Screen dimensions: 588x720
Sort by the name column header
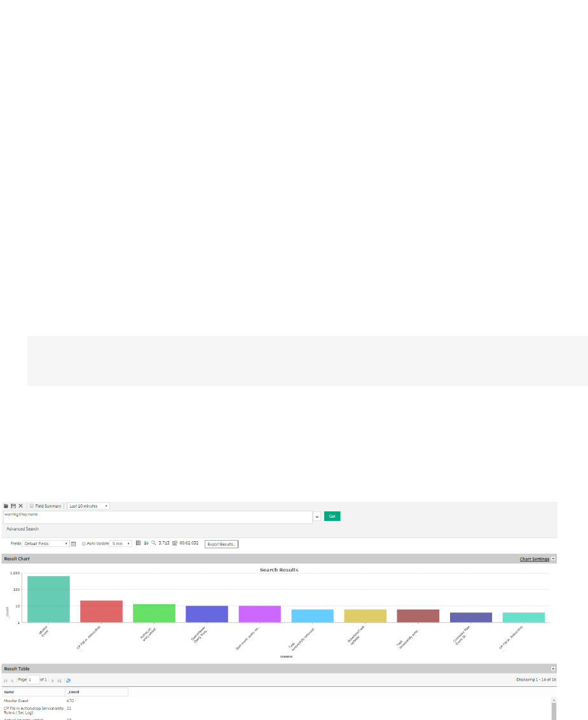pyautogui.click(x=34, y=692)
